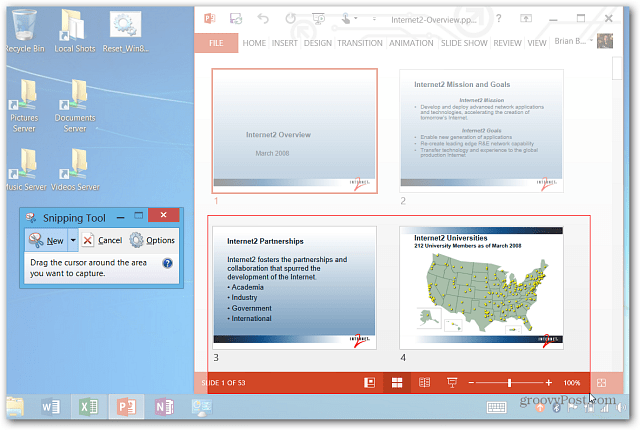Screen dimensions: 640x430
Task: Open Excel from the taskbar
Action: [x=89, y=406]
